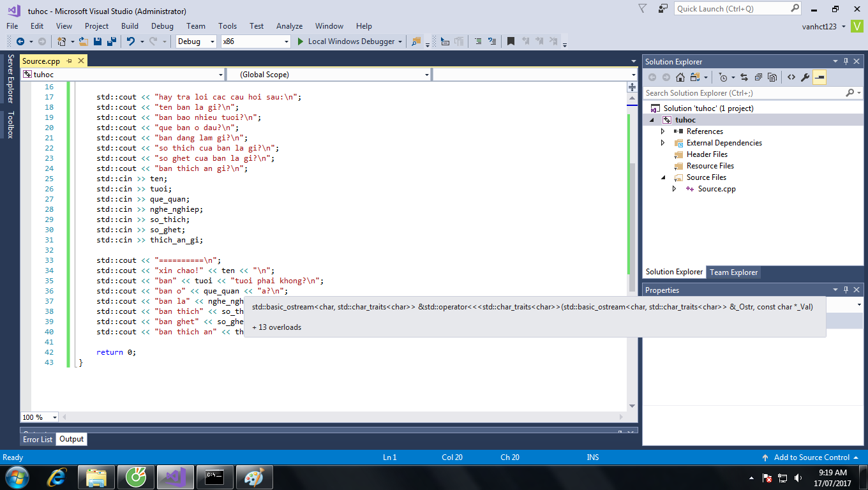Open Properties wrench icon in Solution Explorer
This screenshot has height=490, width=868.
point(805,77)
